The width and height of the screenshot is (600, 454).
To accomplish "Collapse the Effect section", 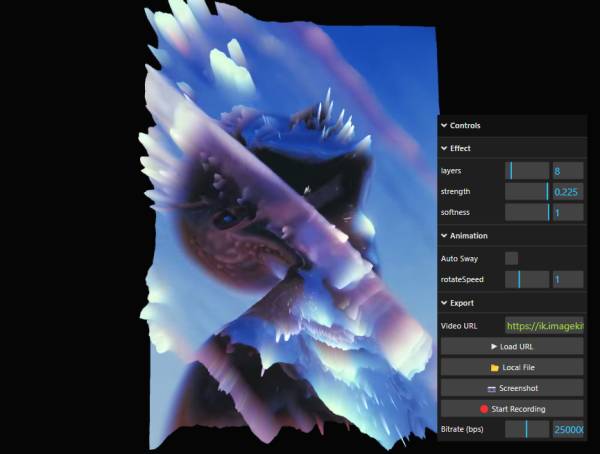I will tap(444, 148).
